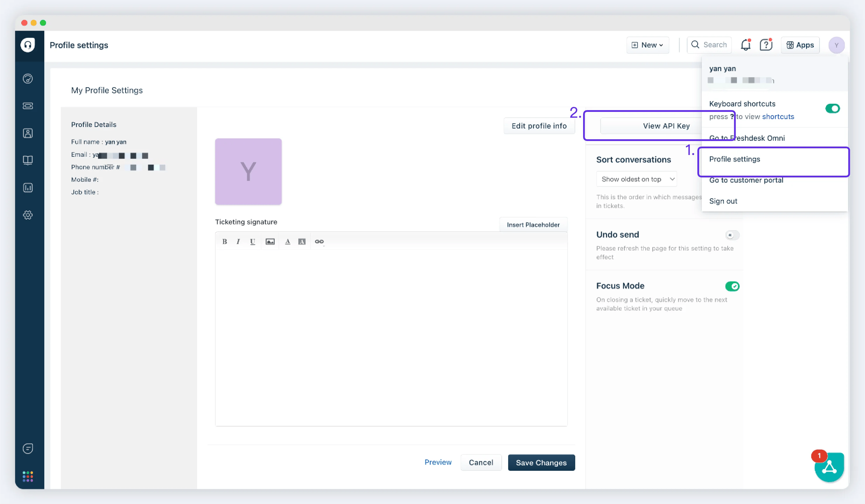This screenshot has height=504, width=865.
Task: Click the Ticketing signature label
Action: (246, 222)
